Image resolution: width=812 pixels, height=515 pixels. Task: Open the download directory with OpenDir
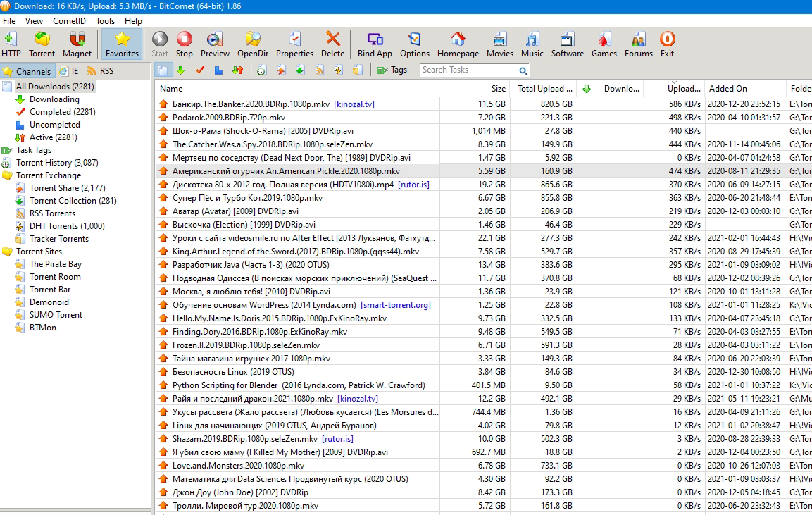253,44
